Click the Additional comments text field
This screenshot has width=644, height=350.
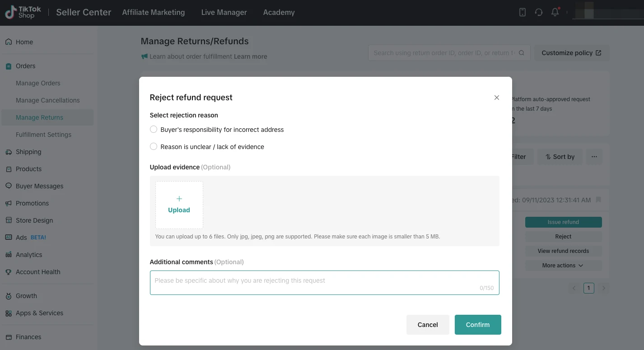[x=324, y=283]
